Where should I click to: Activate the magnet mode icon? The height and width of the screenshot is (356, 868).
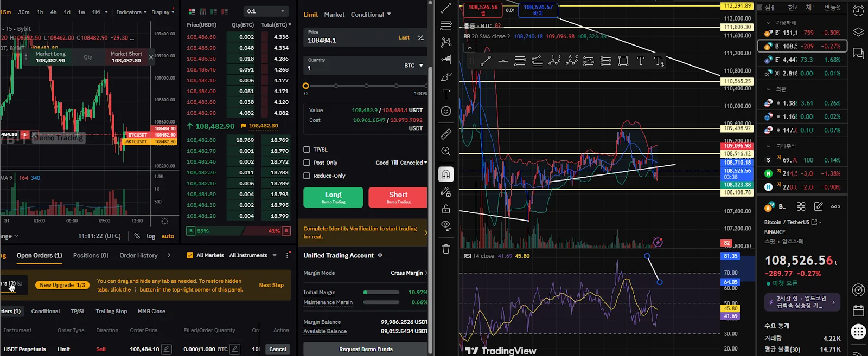pos(446,174)
